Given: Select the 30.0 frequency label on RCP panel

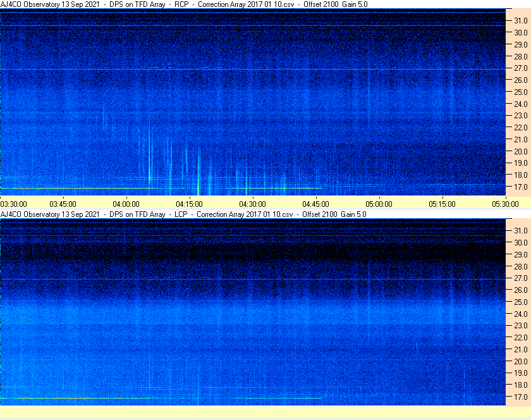Looking at the screenshot, I should (521, 32).
